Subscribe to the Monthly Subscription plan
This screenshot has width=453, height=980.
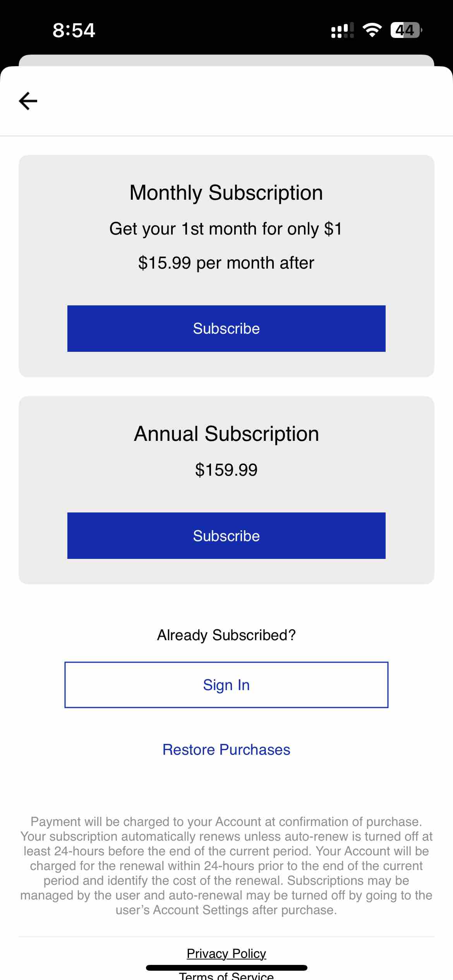tap(226, 329)
